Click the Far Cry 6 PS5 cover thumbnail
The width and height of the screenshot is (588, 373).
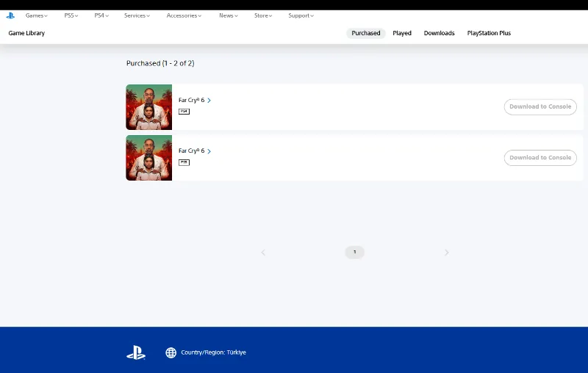(x=149, y=158)
